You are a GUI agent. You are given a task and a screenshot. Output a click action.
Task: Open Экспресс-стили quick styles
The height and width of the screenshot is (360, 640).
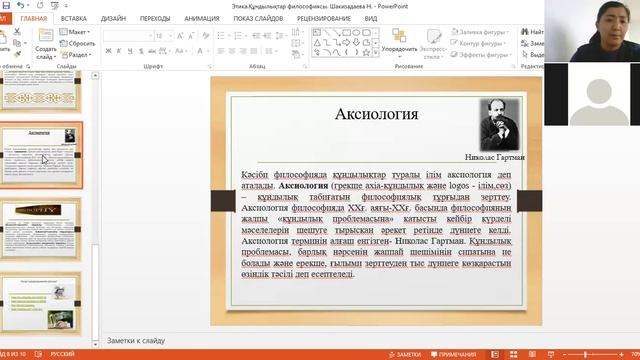coord(433,43)
